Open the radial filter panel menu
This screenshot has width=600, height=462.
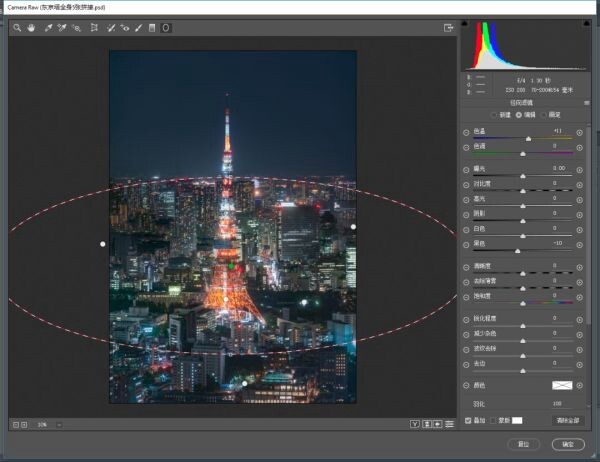(587, 103)
